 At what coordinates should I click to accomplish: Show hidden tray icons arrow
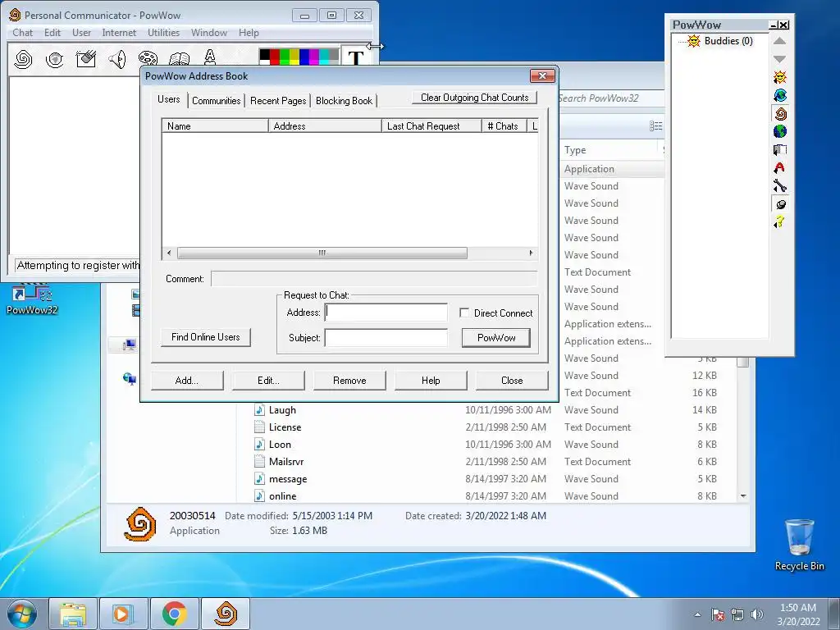click(x=697, y=614)
